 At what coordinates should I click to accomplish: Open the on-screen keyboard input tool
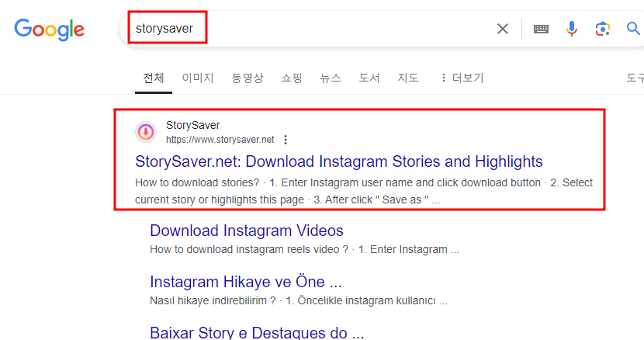[x=541, y=29]
